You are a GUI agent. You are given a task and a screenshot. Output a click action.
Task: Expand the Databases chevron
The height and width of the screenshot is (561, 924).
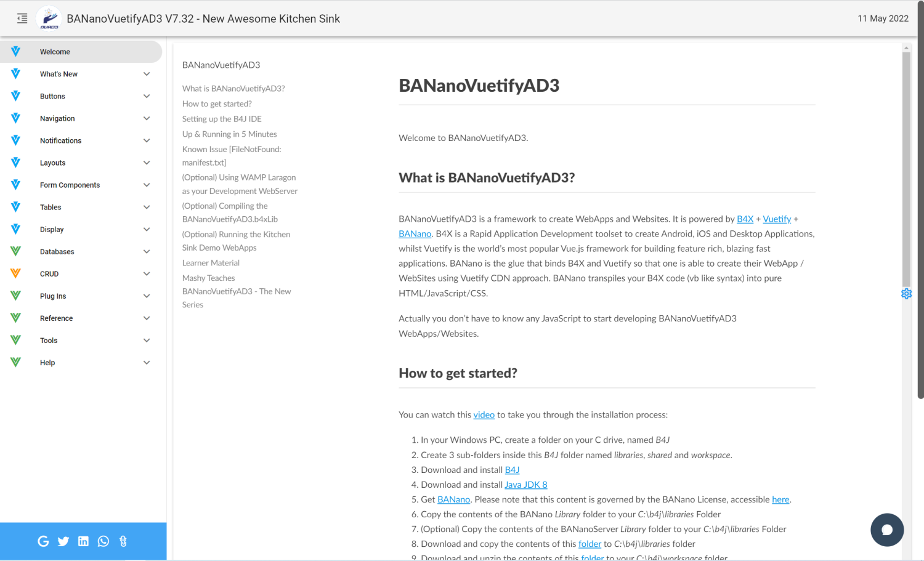click(147, 251)
